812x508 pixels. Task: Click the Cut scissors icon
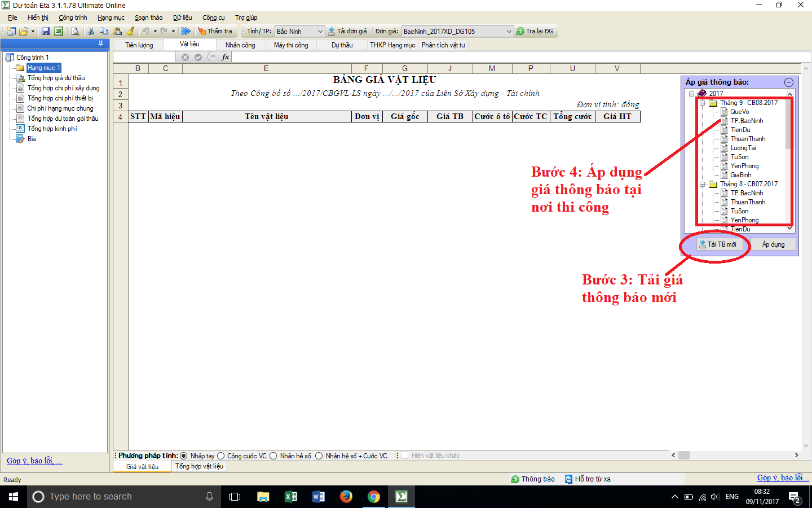pyautogui.click(x=91, y=32)
